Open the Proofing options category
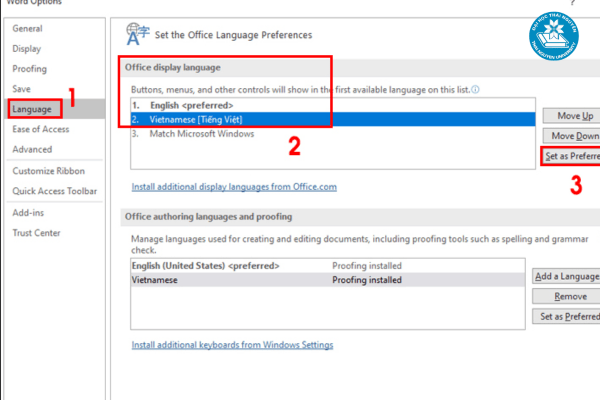600x400 pixels. [29, 69]
